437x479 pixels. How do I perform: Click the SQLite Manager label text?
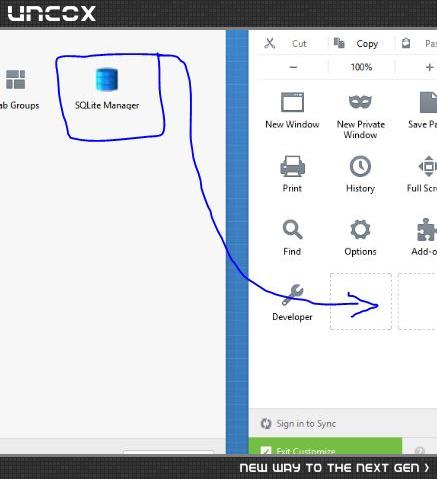pyautogui.click(x=107, y=105)
